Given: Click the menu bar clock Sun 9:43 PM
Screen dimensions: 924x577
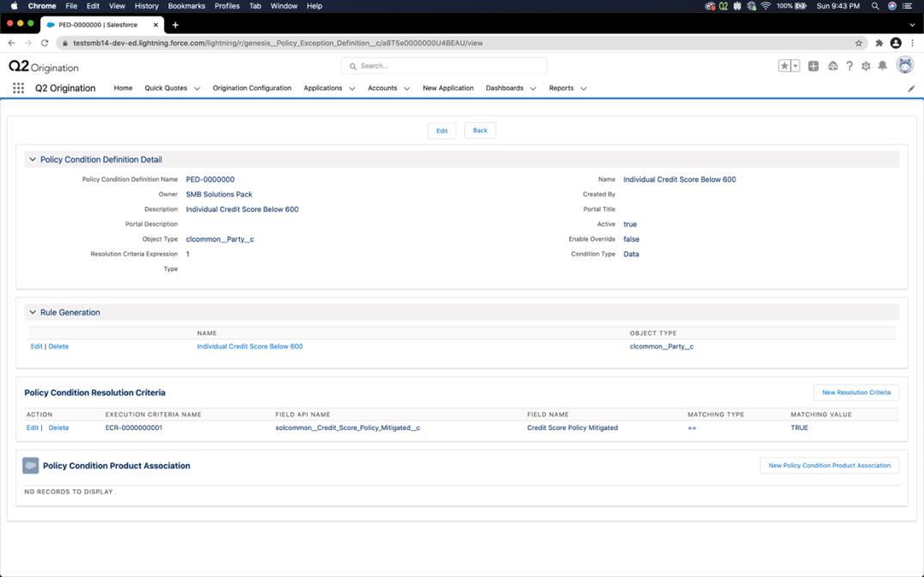Looking at the screenshot, I should click(x=838, y=6).
